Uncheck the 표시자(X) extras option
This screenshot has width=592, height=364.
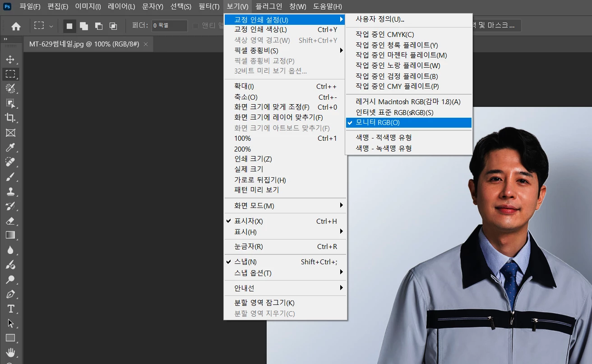[286, 221]
